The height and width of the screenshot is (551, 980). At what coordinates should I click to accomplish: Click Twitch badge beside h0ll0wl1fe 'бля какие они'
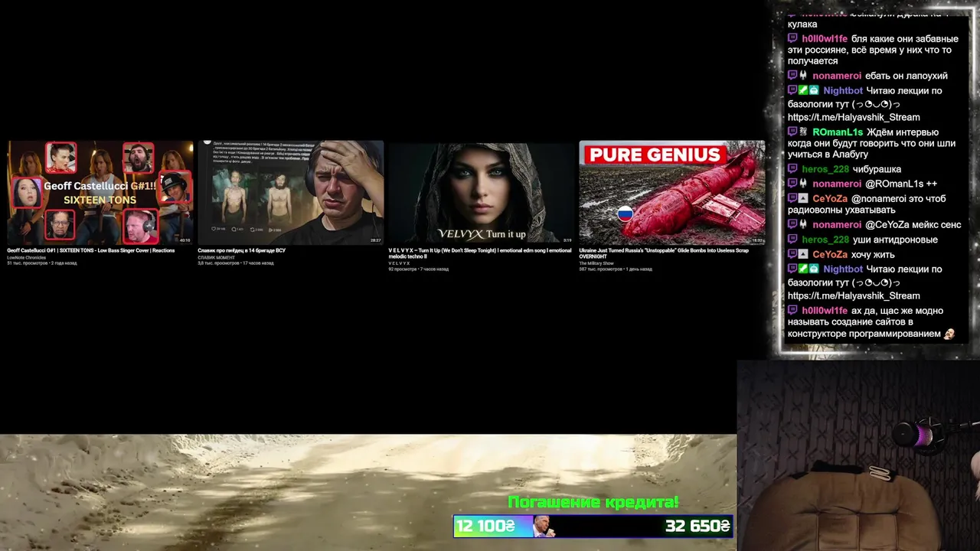tap(792, 38)
